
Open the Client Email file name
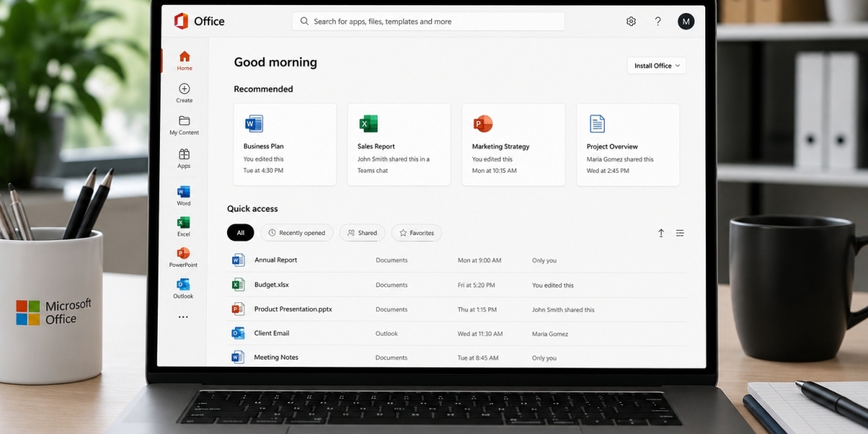click(271, 333)
